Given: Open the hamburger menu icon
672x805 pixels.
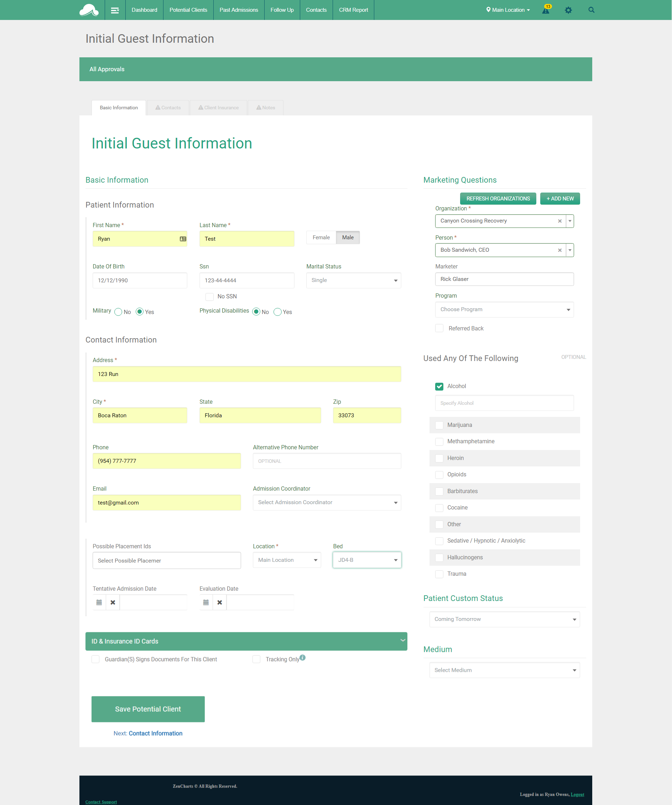Looking at the screenshot, I should pos(115,10).
